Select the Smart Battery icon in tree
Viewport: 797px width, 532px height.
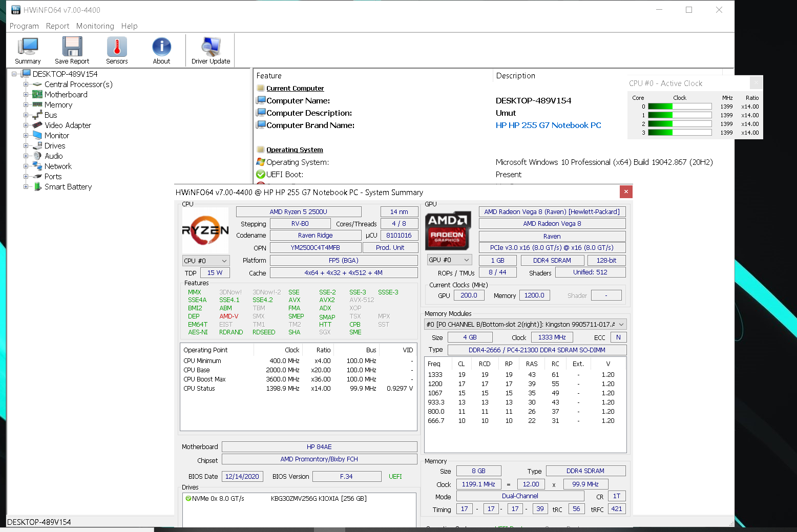(37, 187)
